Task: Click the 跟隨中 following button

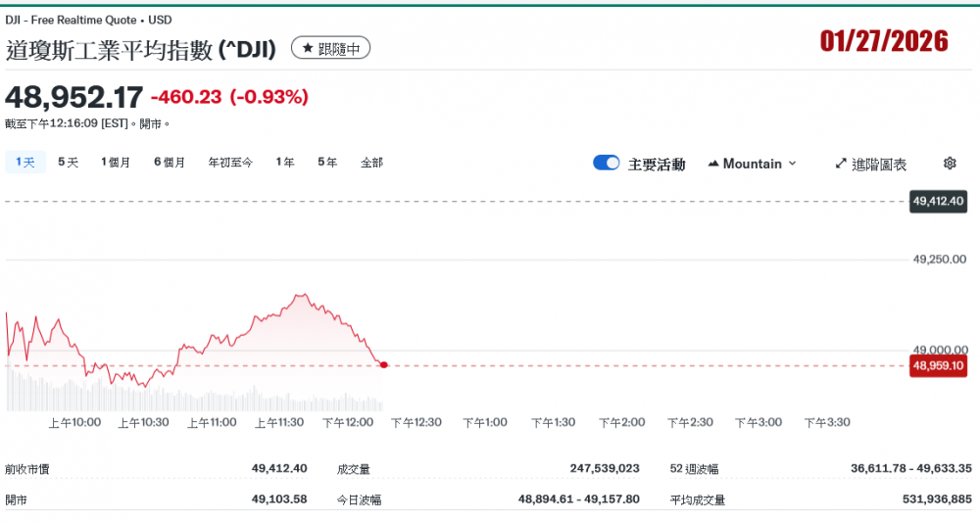Action: pos(330,48)
